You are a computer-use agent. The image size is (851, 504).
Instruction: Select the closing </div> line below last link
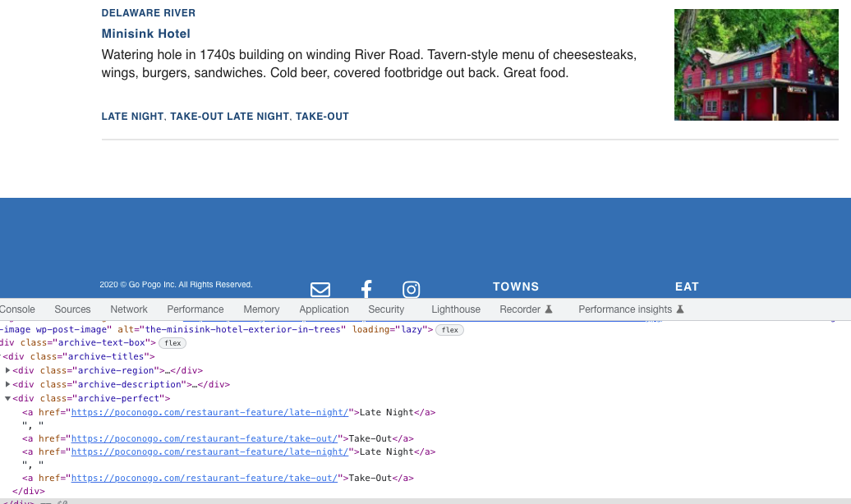click(x=29, y=491)
